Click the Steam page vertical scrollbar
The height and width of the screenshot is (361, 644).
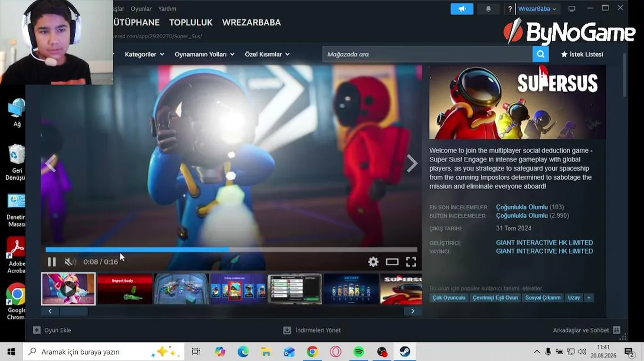(625, 75)
